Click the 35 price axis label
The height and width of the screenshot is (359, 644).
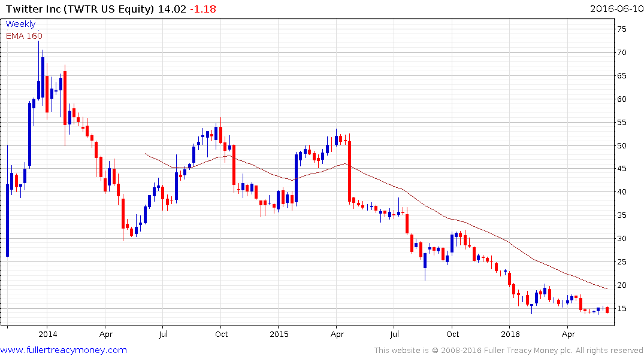(621, 215)
